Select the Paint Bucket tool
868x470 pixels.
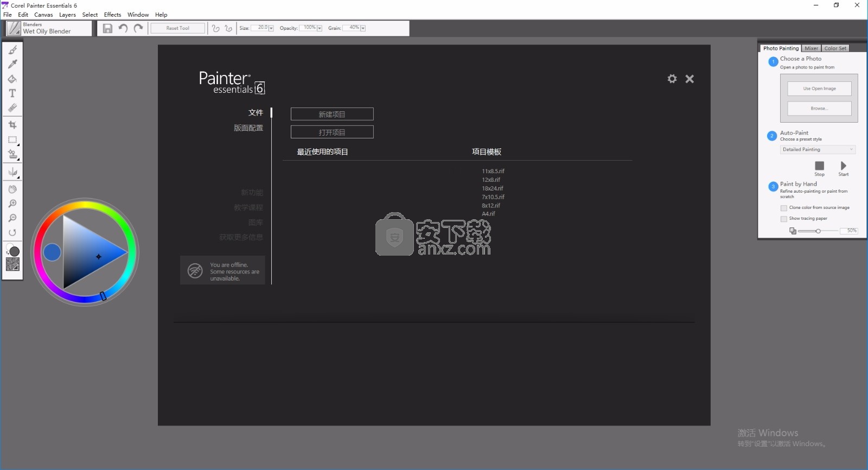coord(12,79)
